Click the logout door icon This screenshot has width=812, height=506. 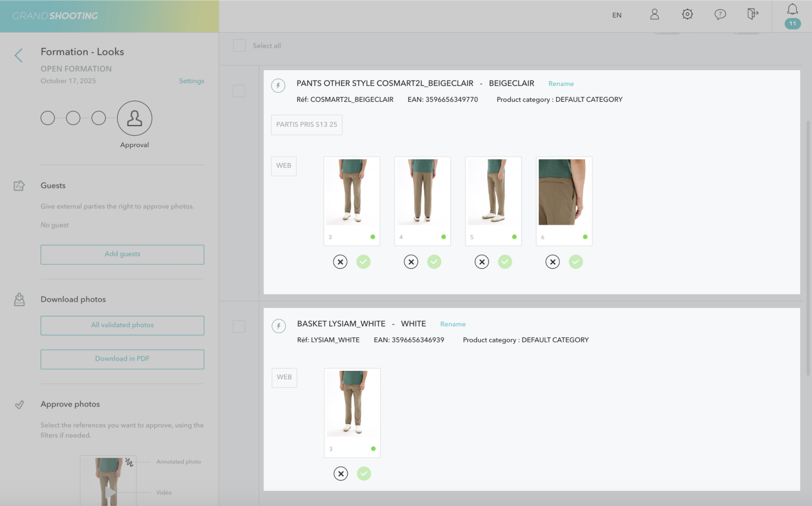coord(752,14)
